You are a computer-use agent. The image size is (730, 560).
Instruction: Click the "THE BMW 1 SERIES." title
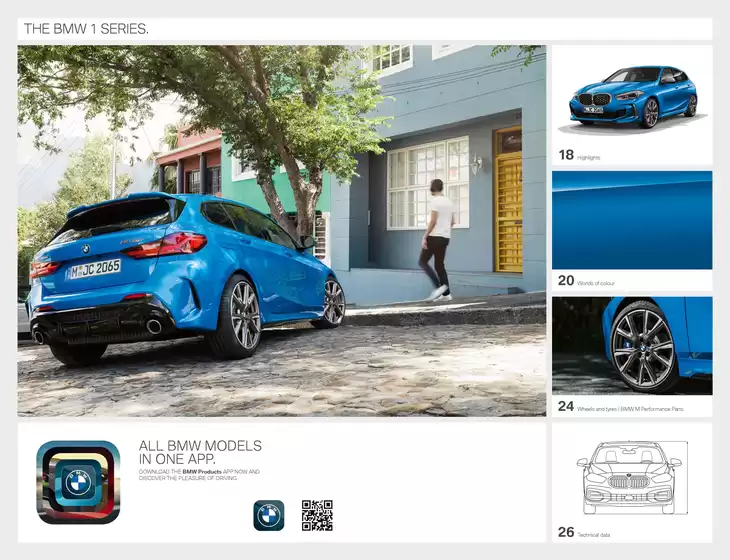tap(86, 29)
